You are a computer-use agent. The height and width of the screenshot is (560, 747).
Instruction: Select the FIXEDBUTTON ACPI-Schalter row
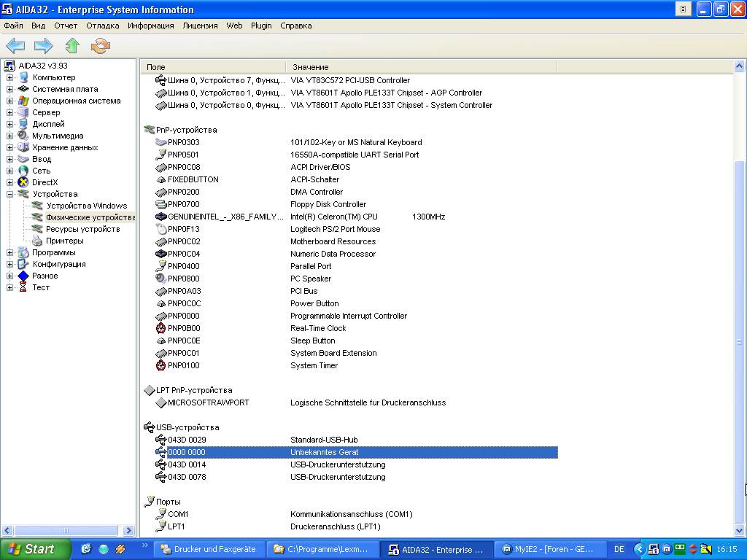356,179
